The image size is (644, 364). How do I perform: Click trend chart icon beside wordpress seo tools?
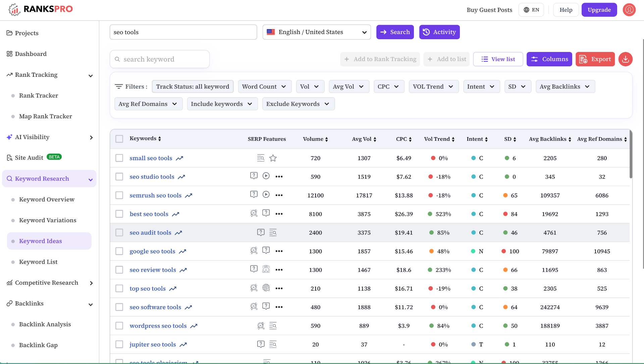tap(194, 326)
